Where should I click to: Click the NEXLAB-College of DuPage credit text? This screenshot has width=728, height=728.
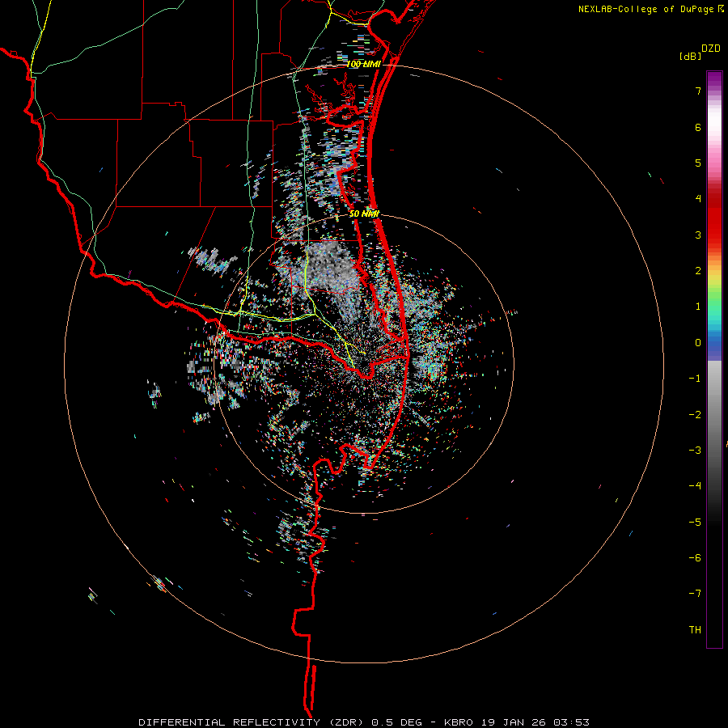pyautogui.click(x=651, y=9)
